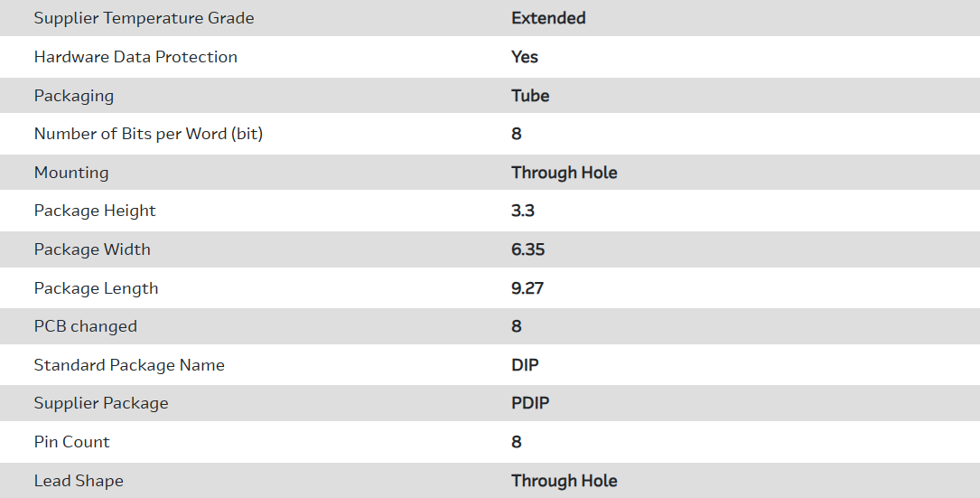Select the "Yes" hardware protection value
Screen dimensions: 980x498
point(525,57)
